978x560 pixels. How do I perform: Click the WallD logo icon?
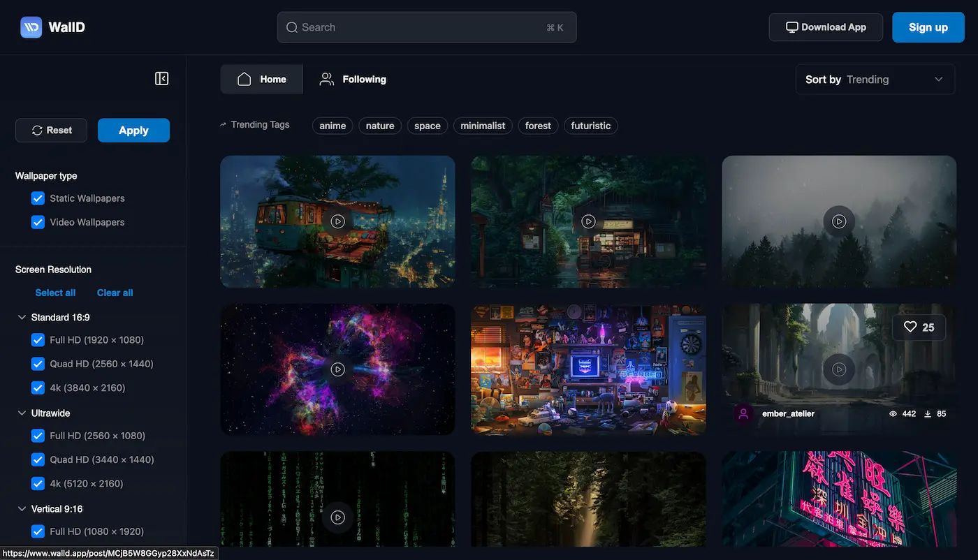point(31,27)
